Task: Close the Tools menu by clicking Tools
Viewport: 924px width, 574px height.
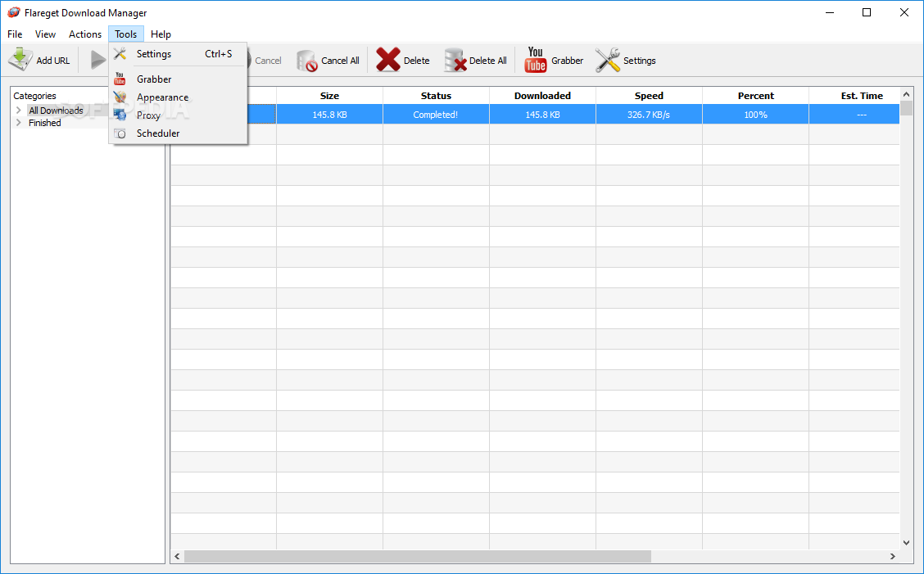Action: point(126,34)
